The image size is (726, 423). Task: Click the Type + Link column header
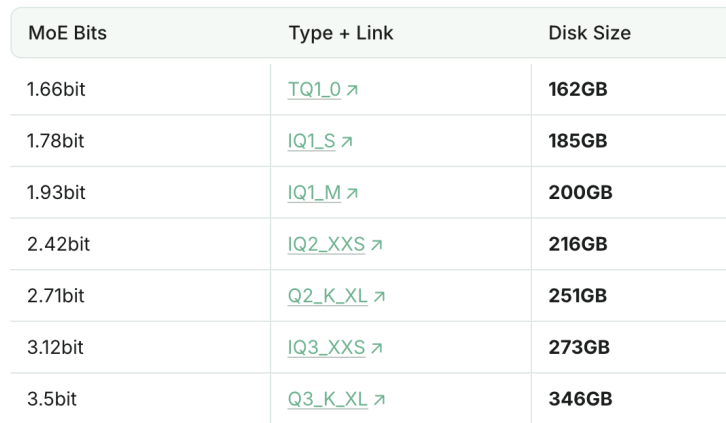click(x=340, y=33)
